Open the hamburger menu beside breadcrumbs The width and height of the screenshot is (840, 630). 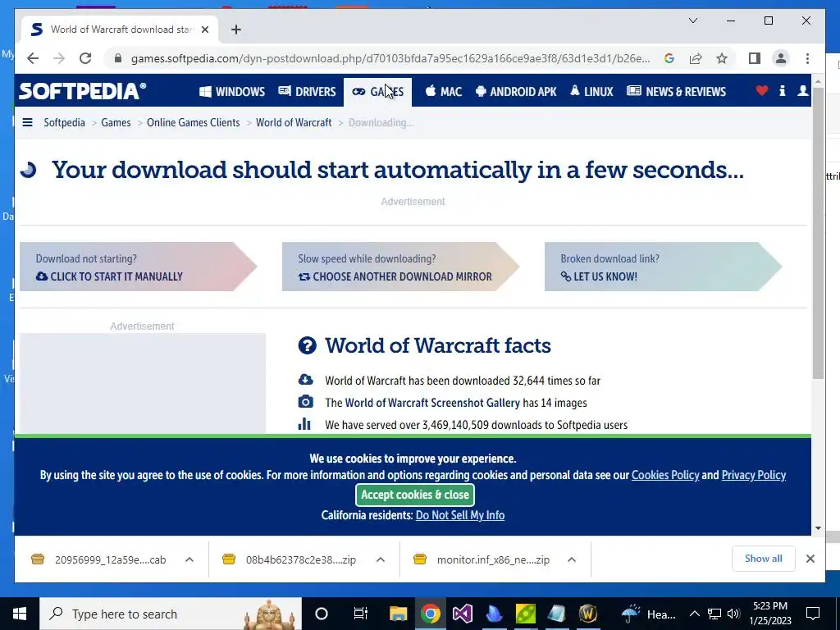[x=27, y=123]
